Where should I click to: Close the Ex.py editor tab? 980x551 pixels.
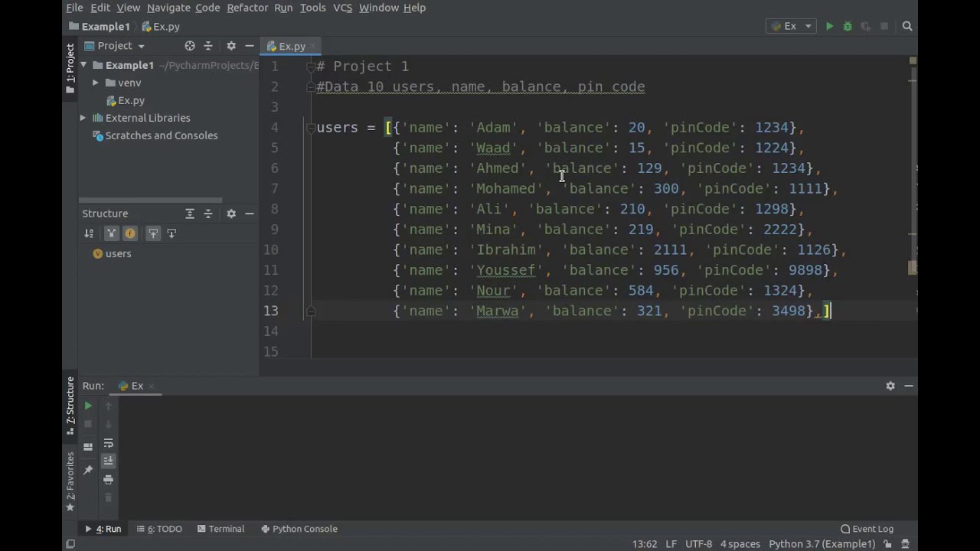[x=314, y=47]
